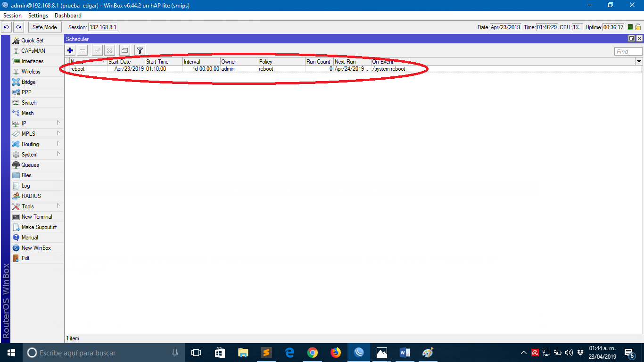Viewport: 644px width, 362px height.
Task: Click the Filter funnel icon
Action: (x=140, y=50)
